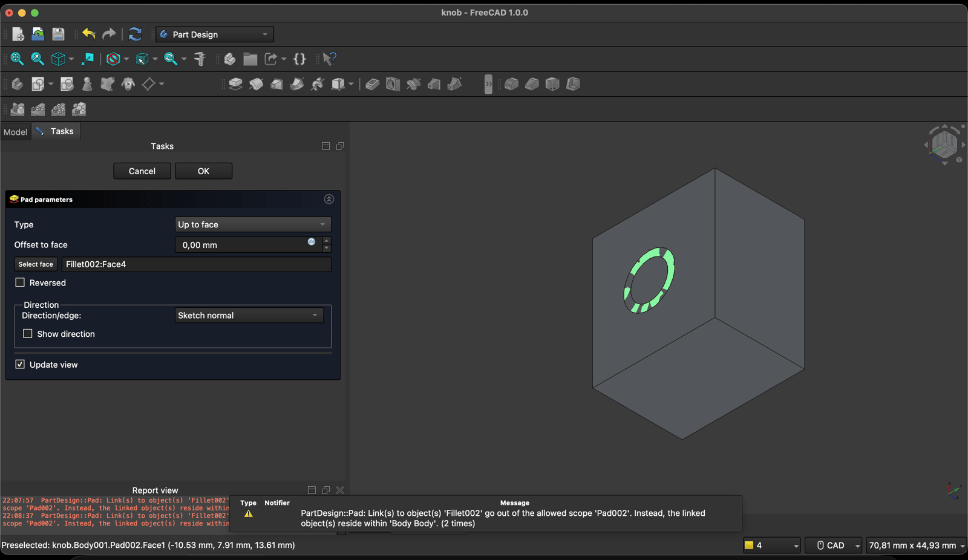This screenshot has width=968, height=560.
Task: Click the Create Part icon
Action: (230, 59)
